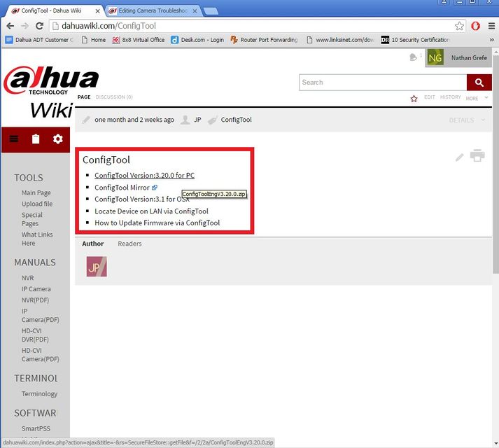
Task: Open the NG user avatar
Action: tap(435, 57)
